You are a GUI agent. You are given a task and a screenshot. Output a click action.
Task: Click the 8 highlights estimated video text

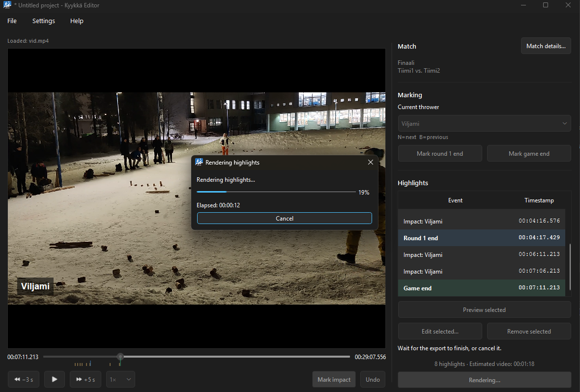point(484,364)
